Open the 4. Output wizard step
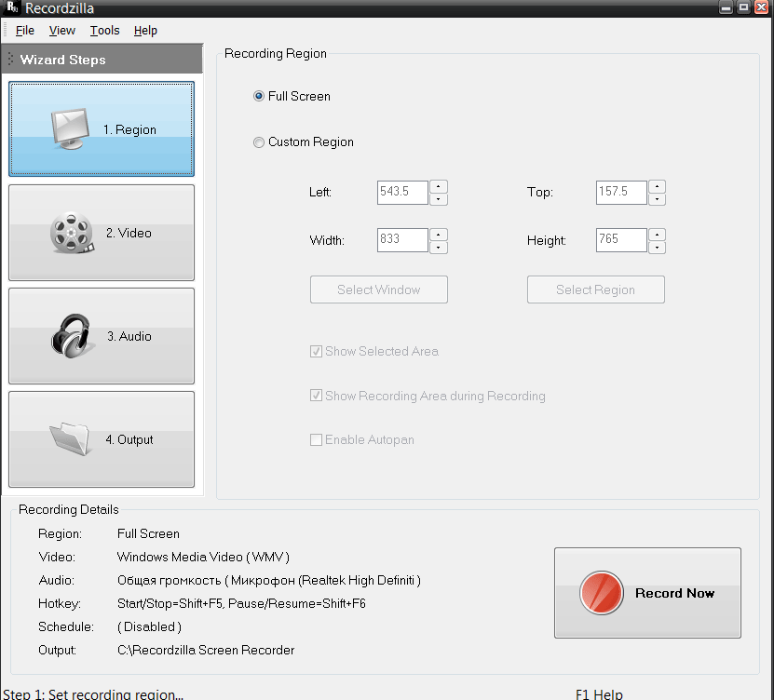The width and height of the screenshot is (774, 700). pos(102,439)
